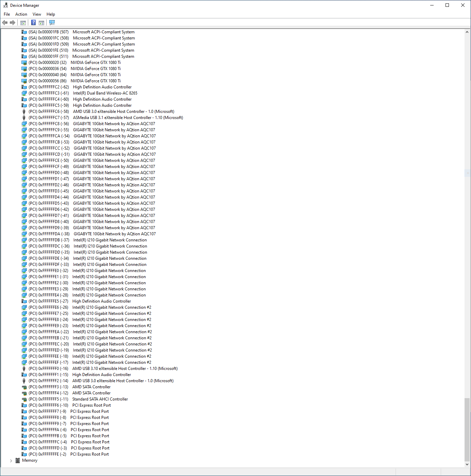Click the network icon of the (PCI) 0xFFFFFFE6 (-26) row
Screen dimensions: 471x476
coord(24,307)
